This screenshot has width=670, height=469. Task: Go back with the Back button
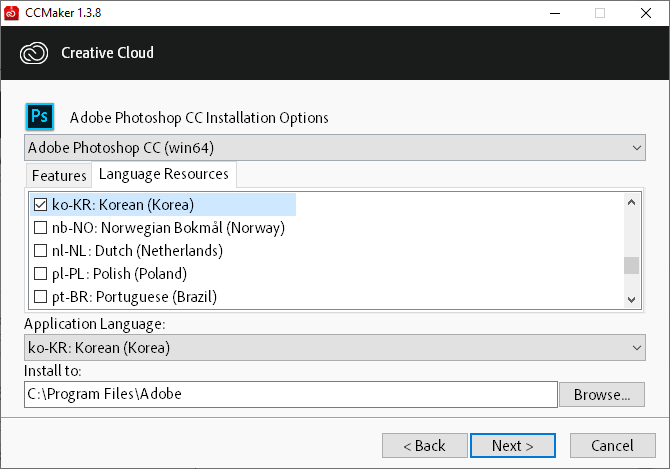pyautogui.click(x=425, y=446)
